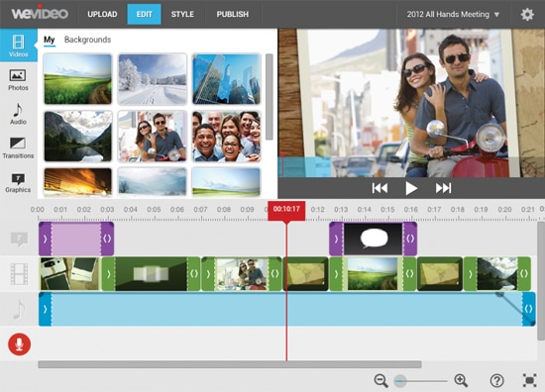Screen dimensions: 545x392
Task: Zoom out the timeline
Action: (381, 380)
